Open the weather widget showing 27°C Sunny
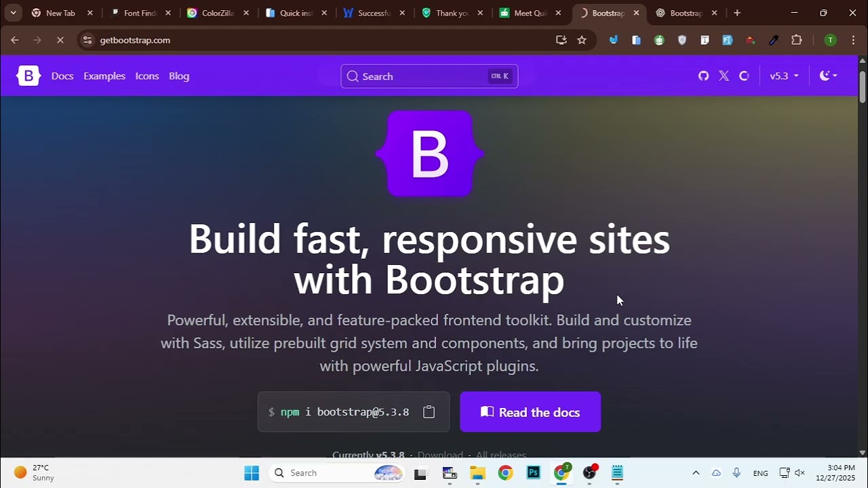 click(x=35, y=473)
